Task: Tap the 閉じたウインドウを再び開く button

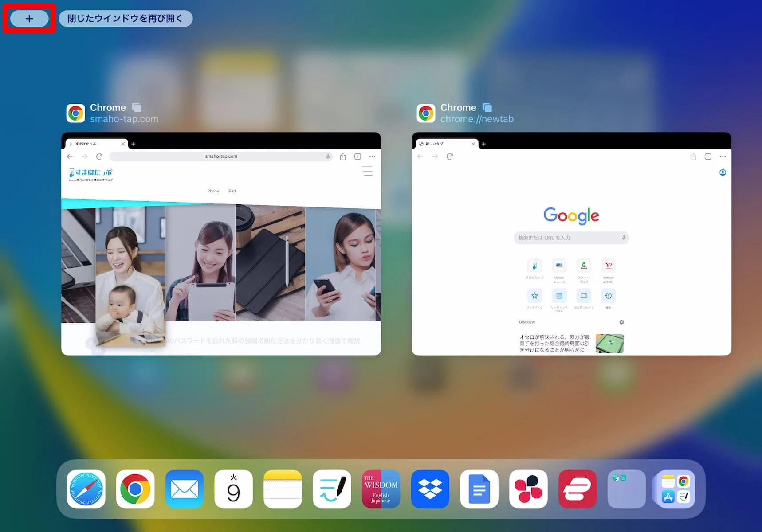Action: coord(126,19)
